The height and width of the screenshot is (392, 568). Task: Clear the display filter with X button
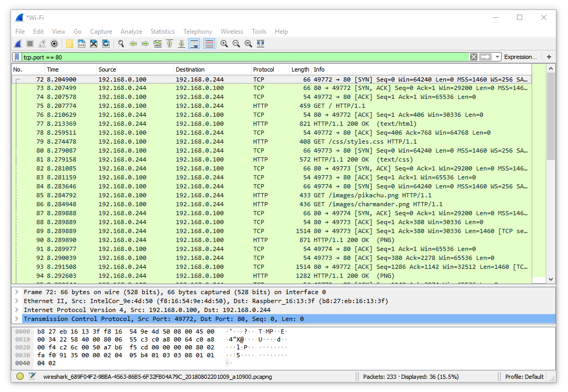(474, 57)
